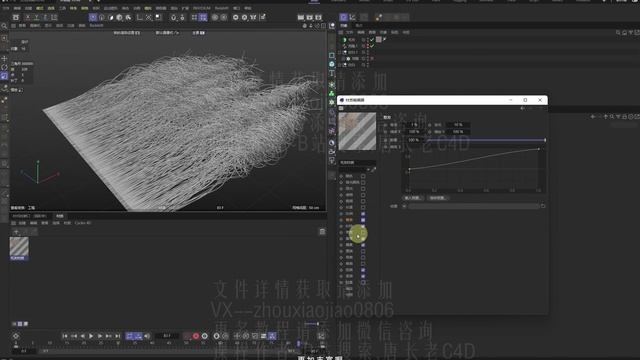640x360 pixels.
Task: Click the search icon in object manager header
Action: point(618,32)
